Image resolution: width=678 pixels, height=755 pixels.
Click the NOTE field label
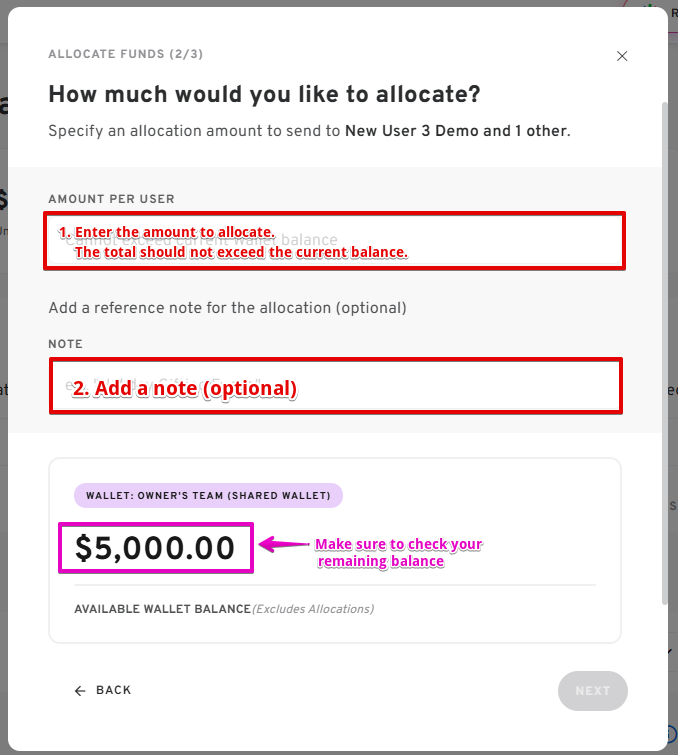[65, 344]
